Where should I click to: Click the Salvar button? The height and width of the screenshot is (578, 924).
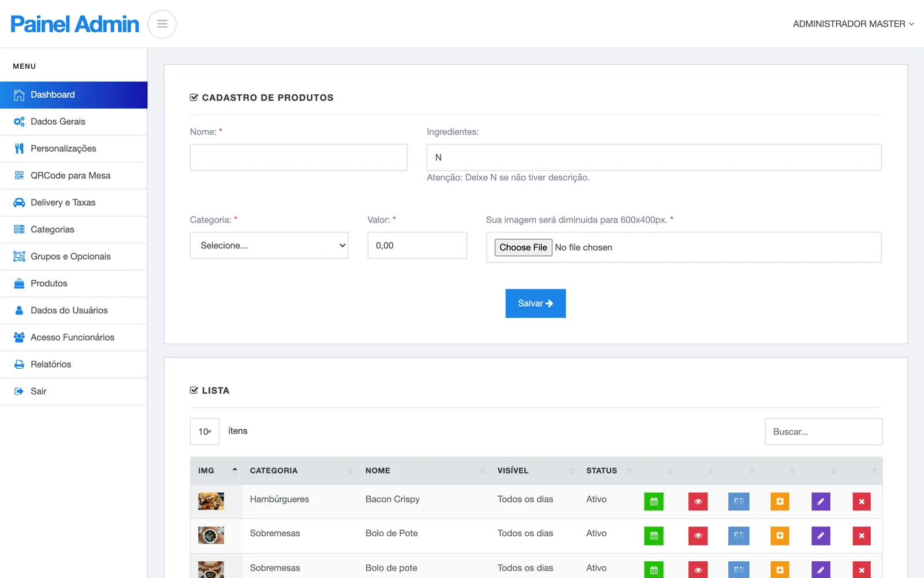(535, 303)
